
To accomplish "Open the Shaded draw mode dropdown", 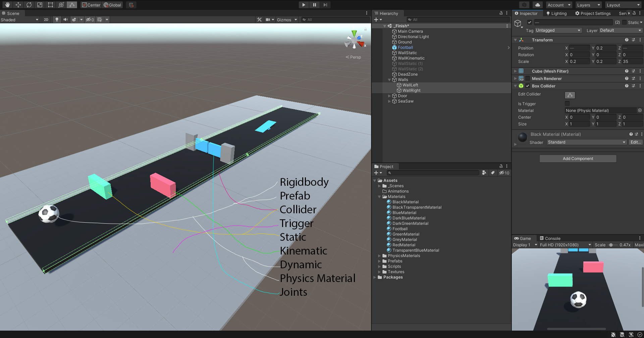I will point(20,20).
